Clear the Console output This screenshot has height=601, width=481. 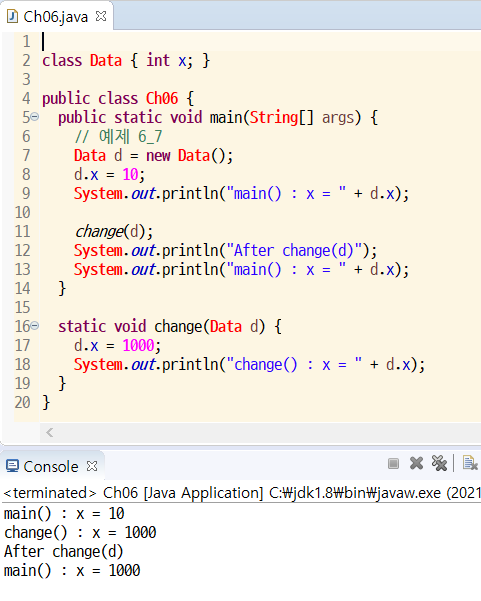tap(470, 463)
